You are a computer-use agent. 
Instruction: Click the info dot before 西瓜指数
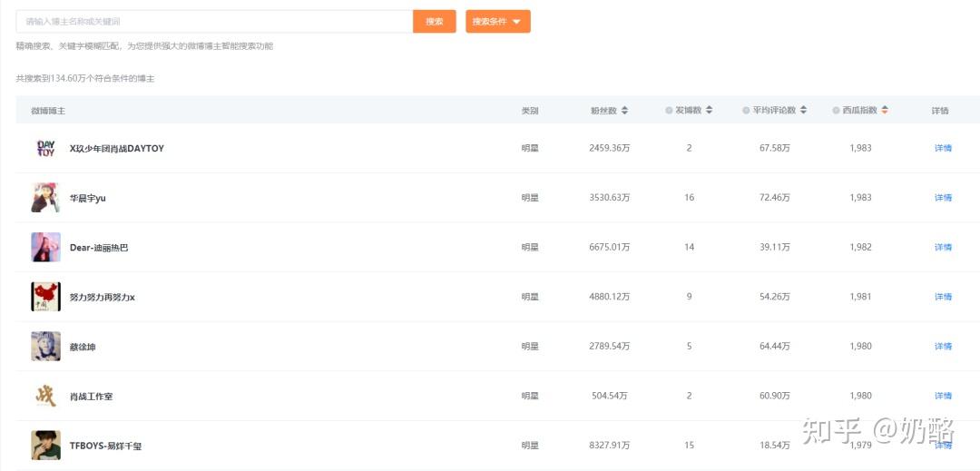click(x=836, y=111)
